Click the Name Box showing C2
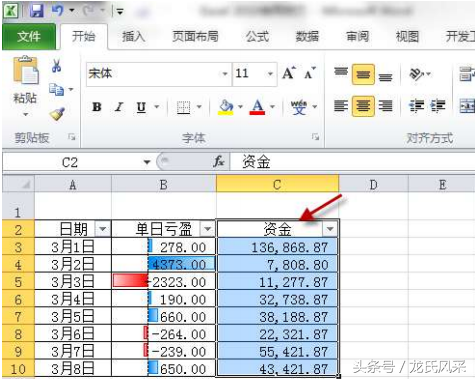475x379 pixels. pyautogui.click(x=71, y=162)
